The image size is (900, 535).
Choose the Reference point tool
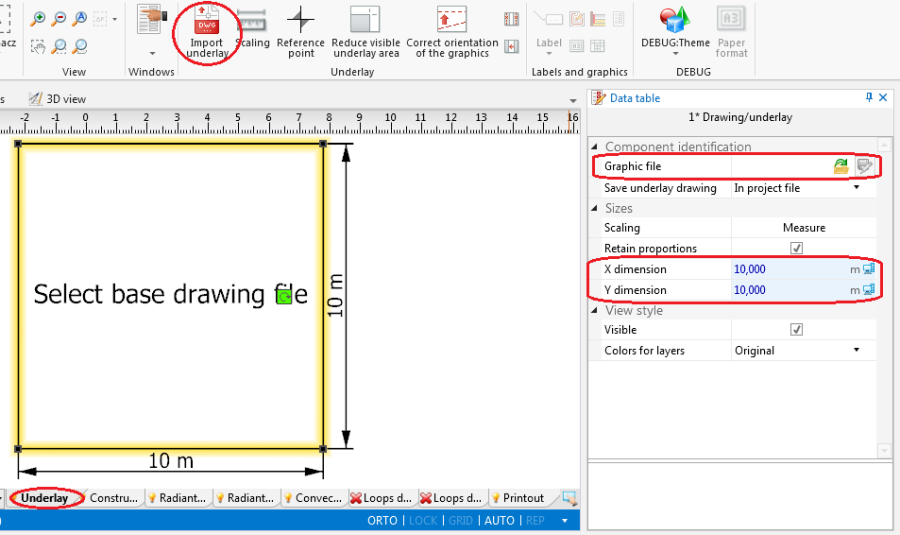coord(301,22)
